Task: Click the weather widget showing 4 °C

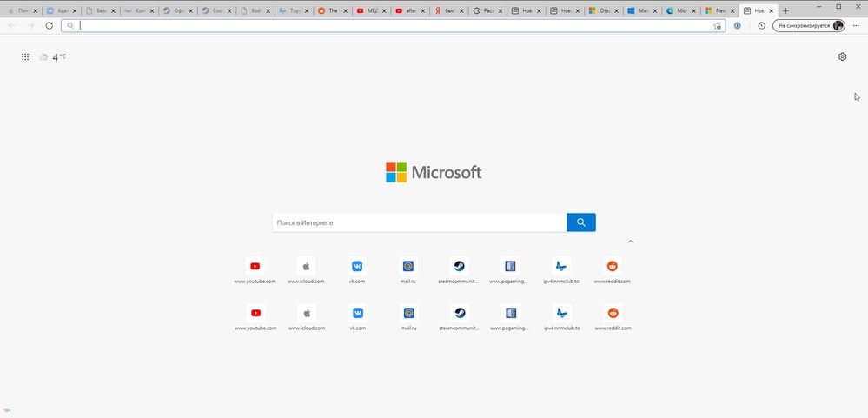Action: [52, 56]
